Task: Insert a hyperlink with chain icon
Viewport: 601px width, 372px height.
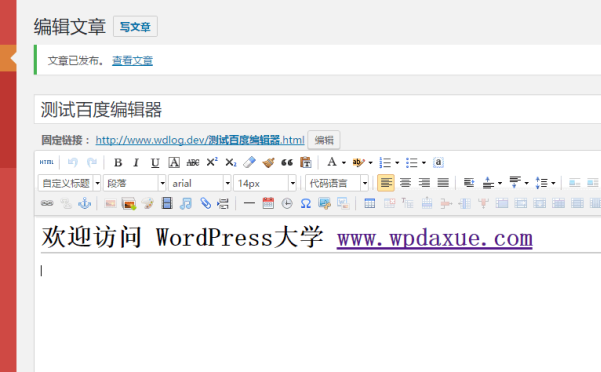Action: click(x=47, y=203)
